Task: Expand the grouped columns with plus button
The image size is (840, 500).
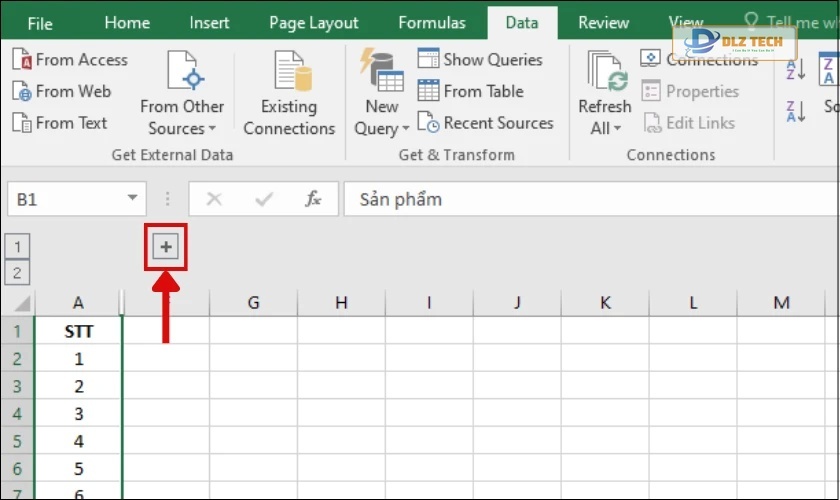Action: (x=166, y=247)
